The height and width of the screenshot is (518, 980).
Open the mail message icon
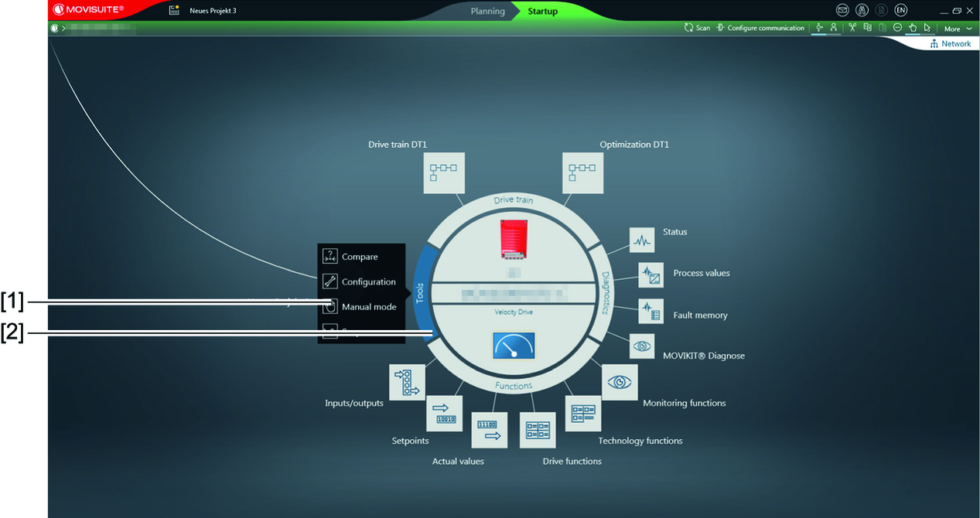coord(842,11)
